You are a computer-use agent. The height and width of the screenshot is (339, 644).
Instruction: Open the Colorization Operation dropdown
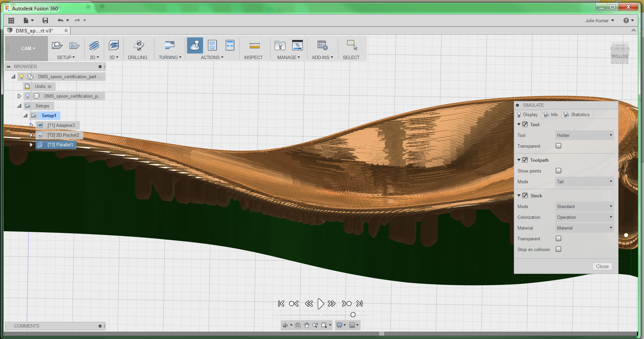pyautogui.click(x=585, y=217)
